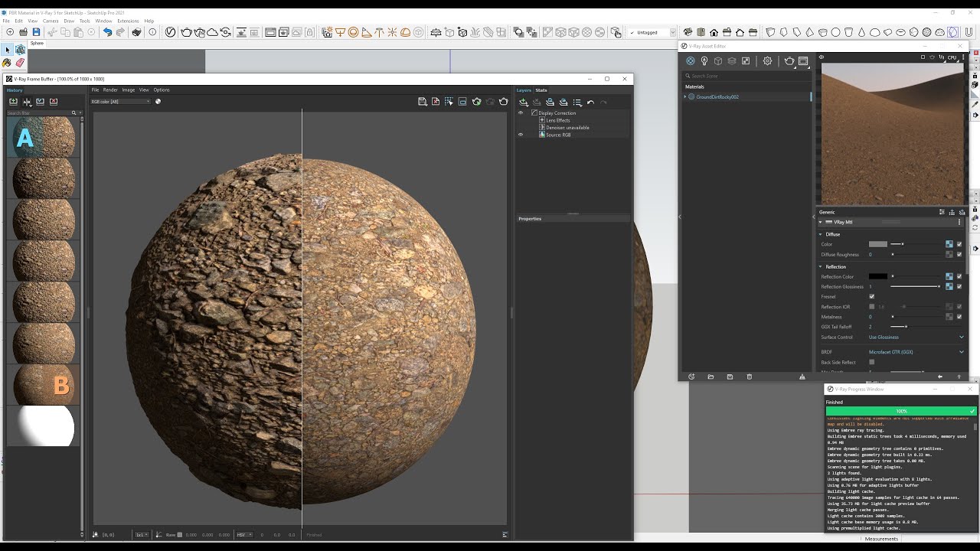The height and width of the screenshot is (551, 980).
Task: Click the V-Ray logo toolbar icon
Action: pos(170,32)
